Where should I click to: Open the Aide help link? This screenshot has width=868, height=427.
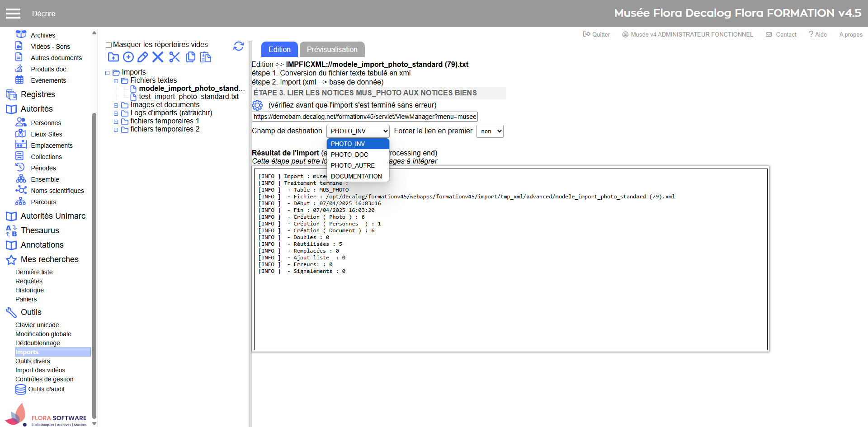tap(817, 34)
